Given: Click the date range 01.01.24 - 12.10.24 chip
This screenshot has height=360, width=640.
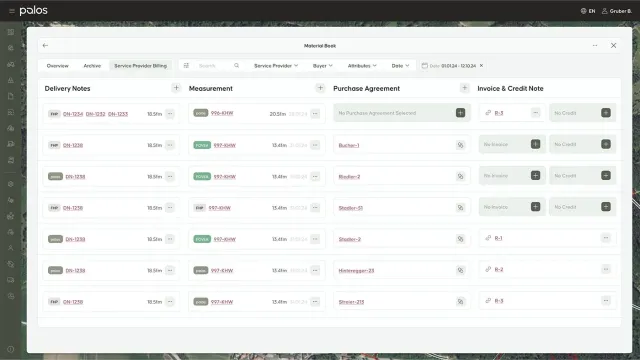Looking at the screenshot, I should (x=452, y=66).
